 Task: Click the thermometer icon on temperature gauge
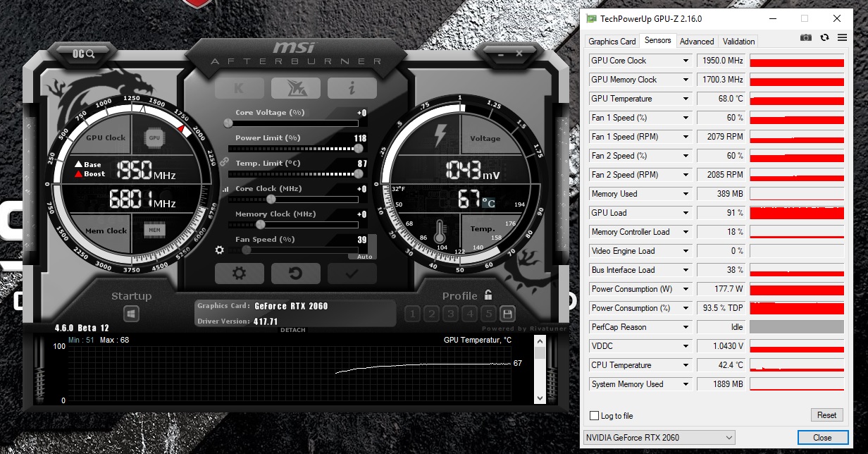(441, 232)
